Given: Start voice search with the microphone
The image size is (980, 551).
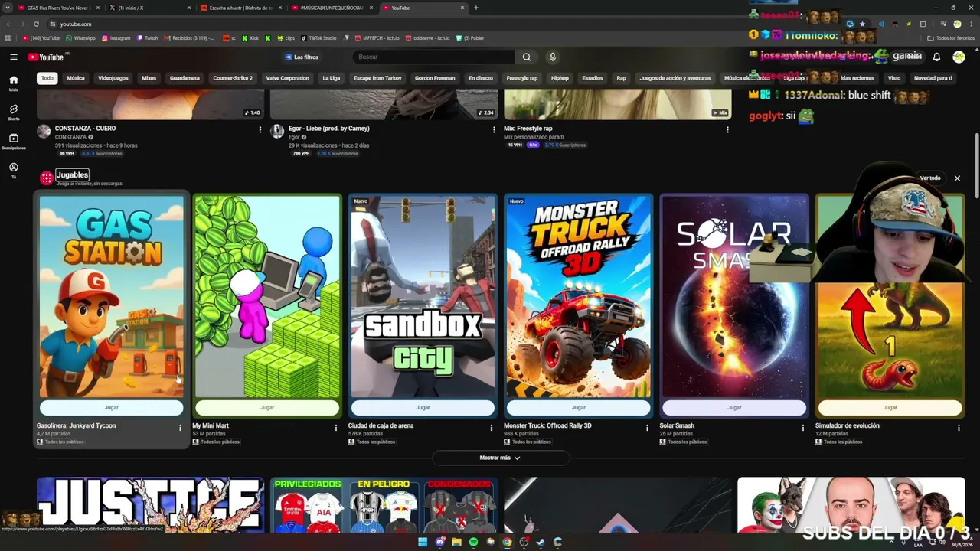Looking at the screenshot, I should pyautogui.click(x=552, y=57).
